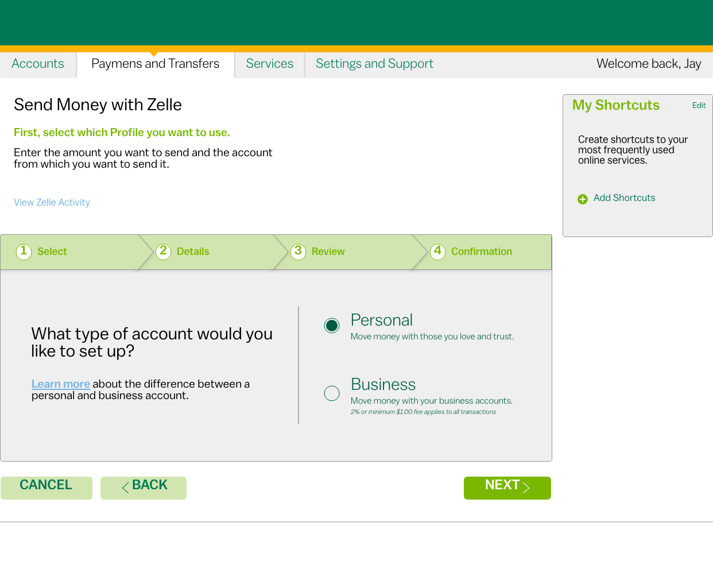Edit My Shortcuts

[x=699, y=105]
